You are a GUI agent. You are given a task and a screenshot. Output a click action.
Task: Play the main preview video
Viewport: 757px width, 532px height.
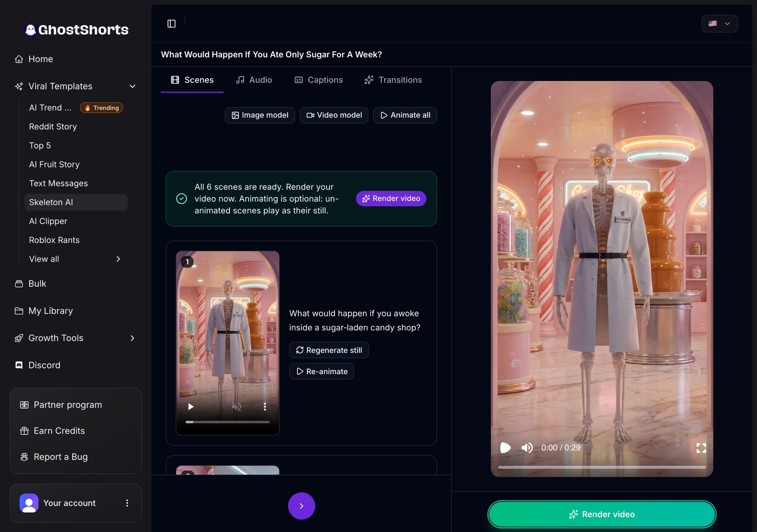(x=505, y=448)
